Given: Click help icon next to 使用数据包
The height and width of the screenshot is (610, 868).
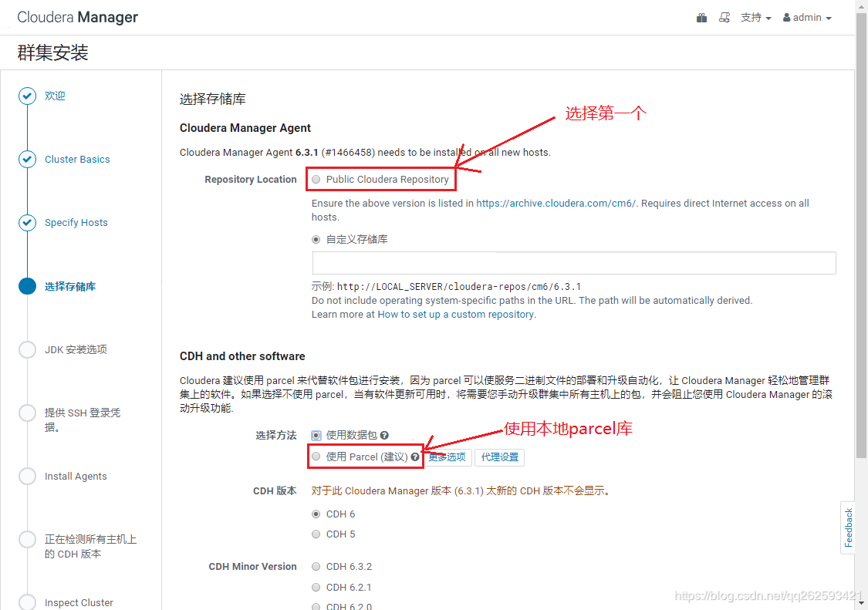Looking at the screenshot, I should tap(384, 435).
